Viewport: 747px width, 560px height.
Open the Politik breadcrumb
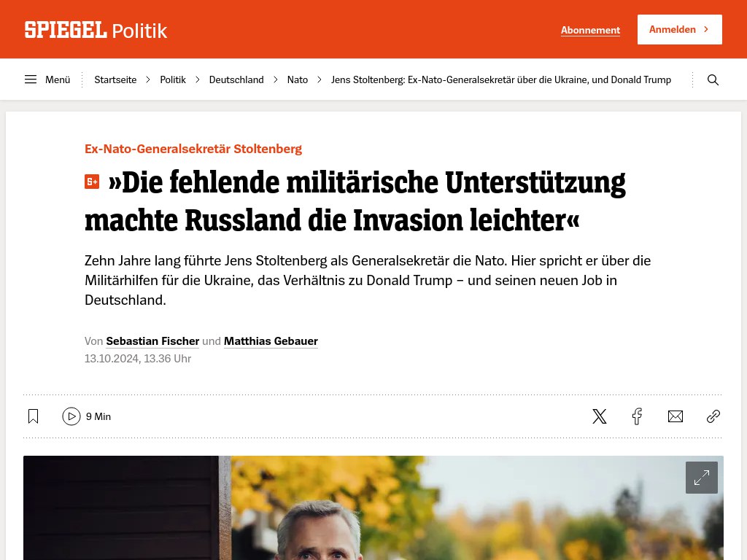[x=172, y=79]
